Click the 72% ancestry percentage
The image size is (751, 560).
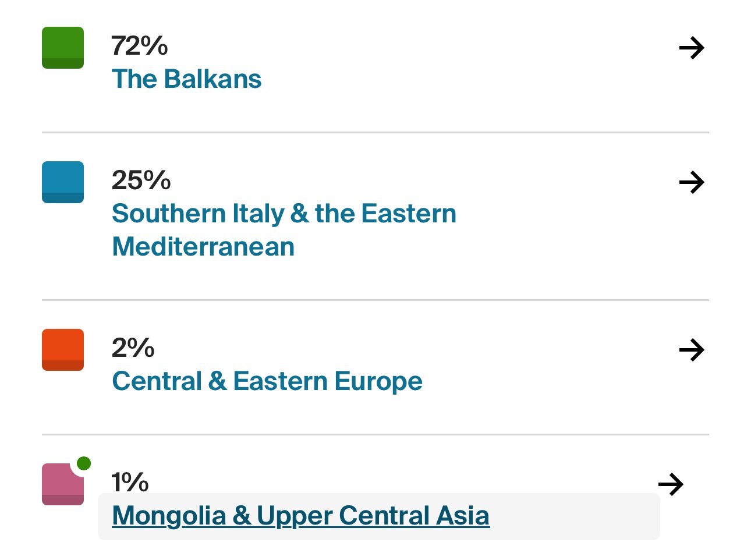pos(140,46)
